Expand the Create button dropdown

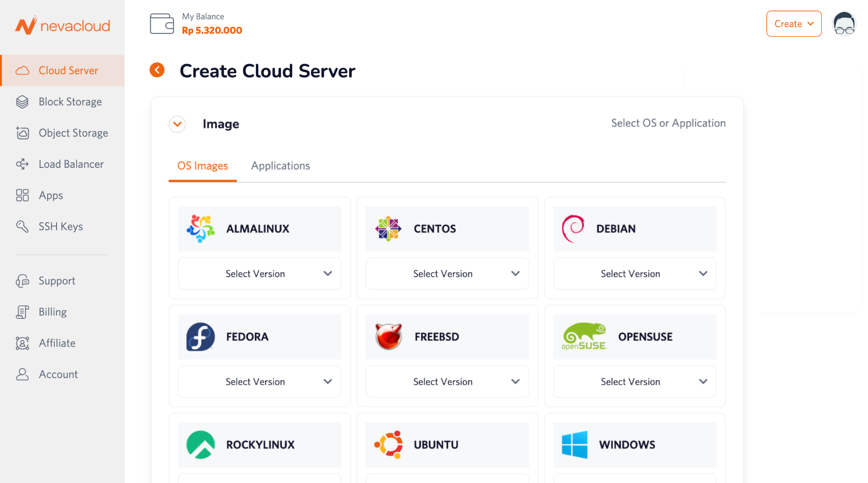coord(794,23)
